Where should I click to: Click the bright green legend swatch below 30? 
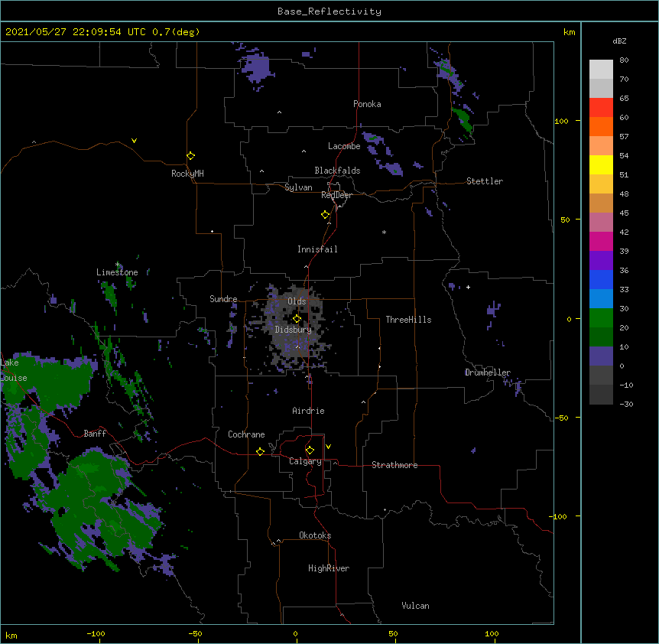(x=601, y=318)
